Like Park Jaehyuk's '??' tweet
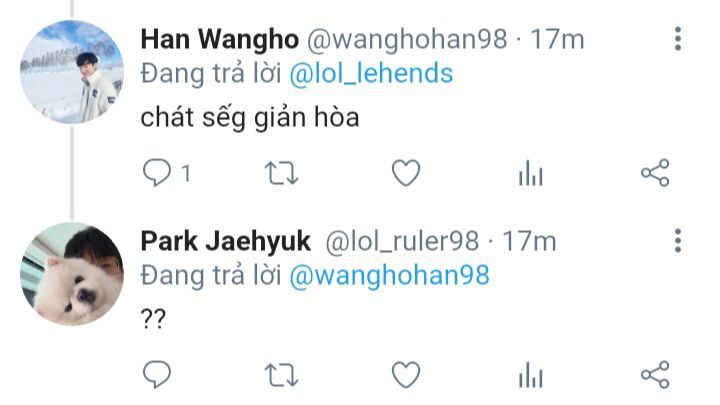This screenshot has width=720, height=405. click(406, 375)
